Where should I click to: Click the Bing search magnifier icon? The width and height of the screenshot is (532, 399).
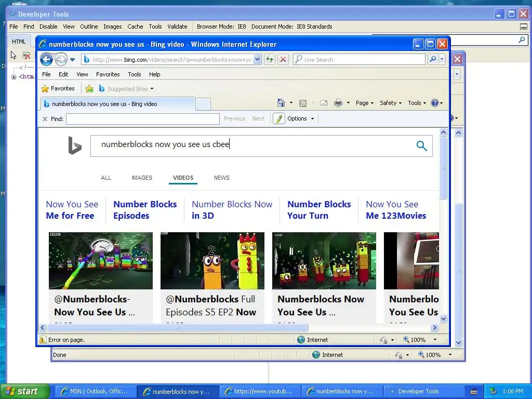pos(421,146)
